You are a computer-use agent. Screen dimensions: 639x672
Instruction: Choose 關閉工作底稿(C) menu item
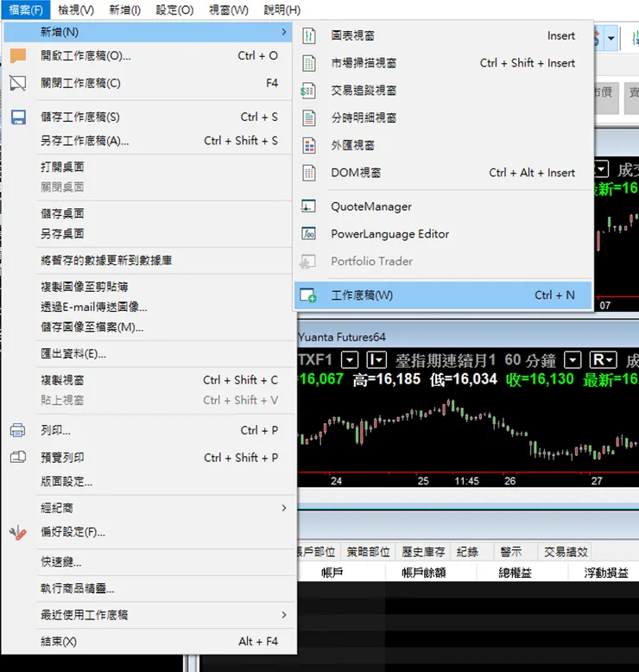click(x=149, y=83)
